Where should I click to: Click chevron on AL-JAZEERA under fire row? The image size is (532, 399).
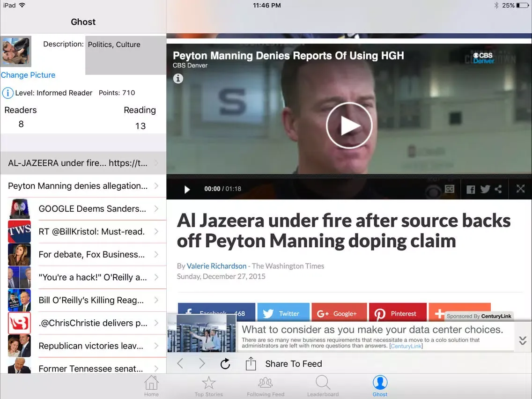[156, 163]
